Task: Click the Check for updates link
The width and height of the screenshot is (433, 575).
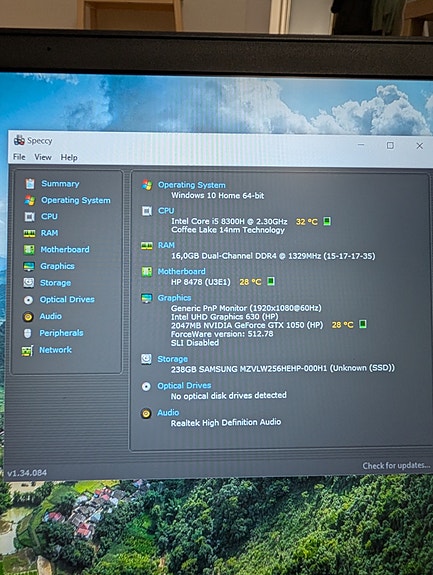Action: point(396,465)
